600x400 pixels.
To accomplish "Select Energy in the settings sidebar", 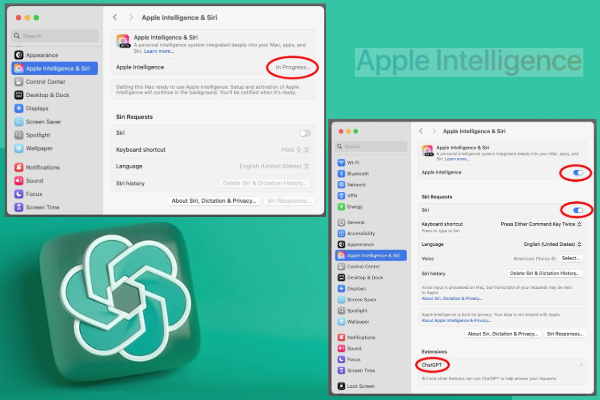I will tap(350, 207).
